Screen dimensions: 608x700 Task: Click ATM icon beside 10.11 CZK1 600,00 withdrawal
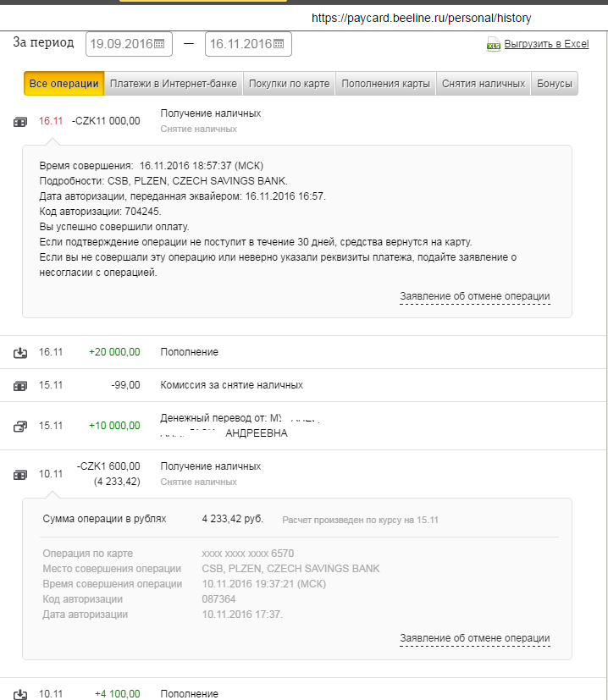click(x=20, y=475)
